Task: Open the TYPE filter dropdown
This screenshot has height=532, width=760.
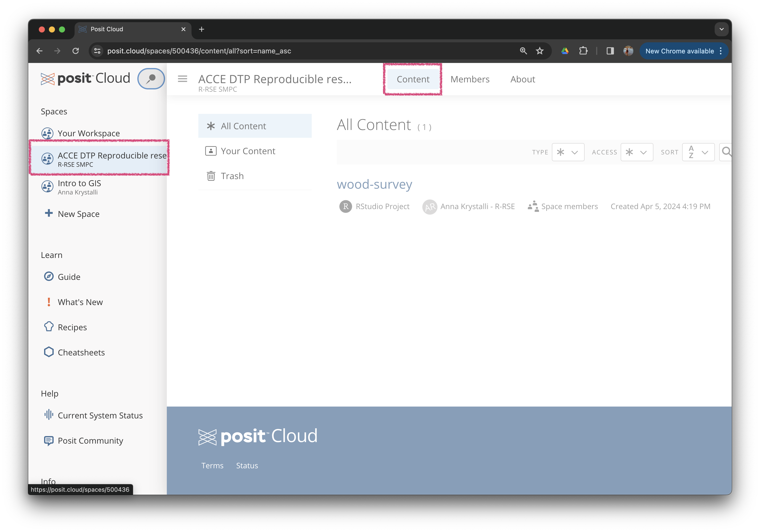Action: [x=568, y=152]
